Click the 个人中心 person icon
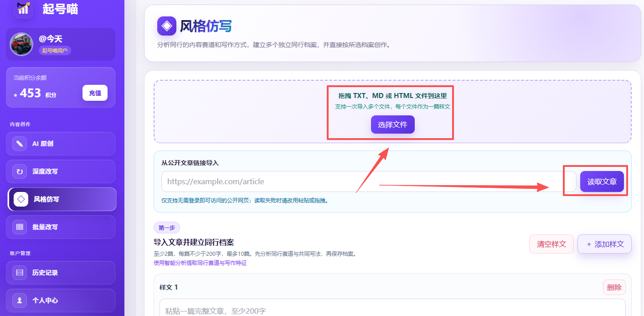 pyautogui.click(x=20, y=300)
